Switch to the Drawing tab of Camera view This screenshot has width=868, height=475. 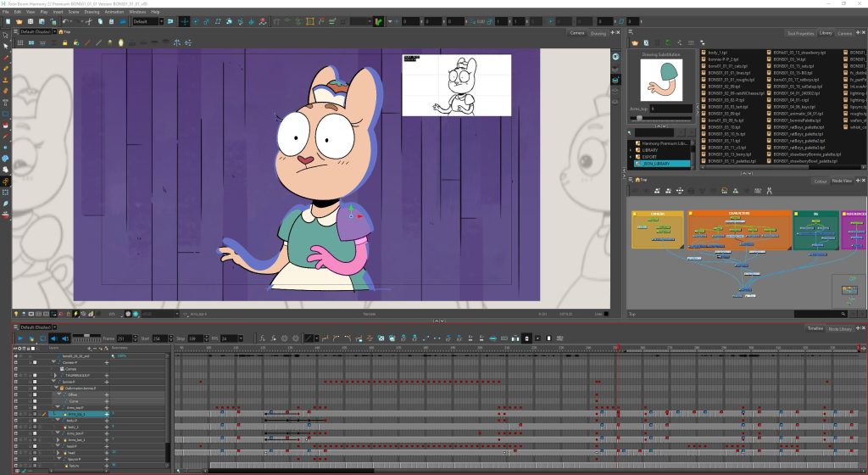pos(598,33)
